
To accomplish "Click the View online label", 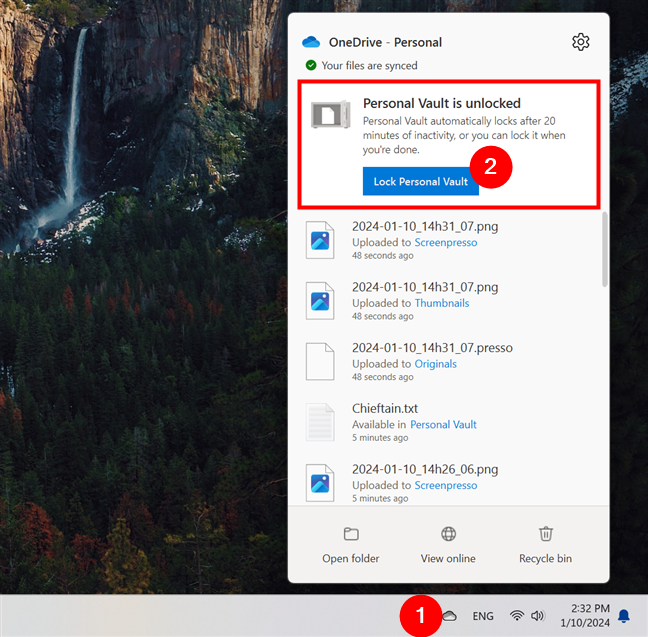I will tap(448, 558).
